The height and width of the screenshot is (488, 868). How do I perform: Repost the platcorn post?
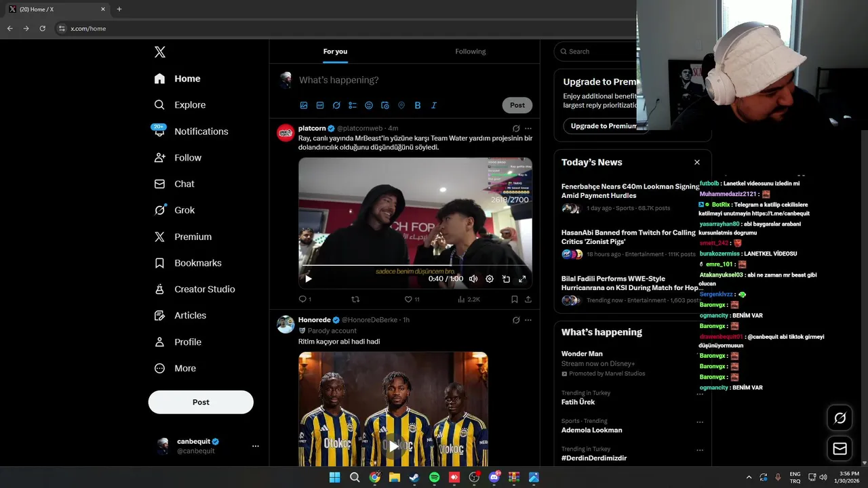(x=355, y=299)
